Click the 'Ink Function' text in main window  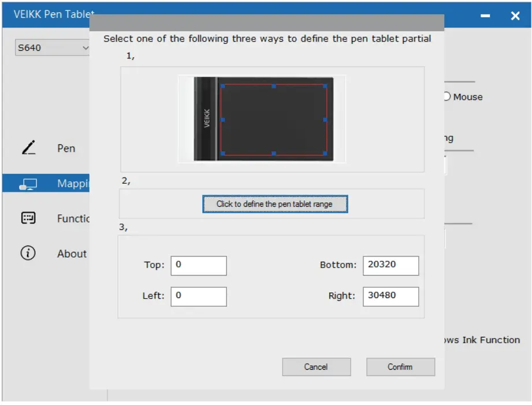(x=491, y=340)
